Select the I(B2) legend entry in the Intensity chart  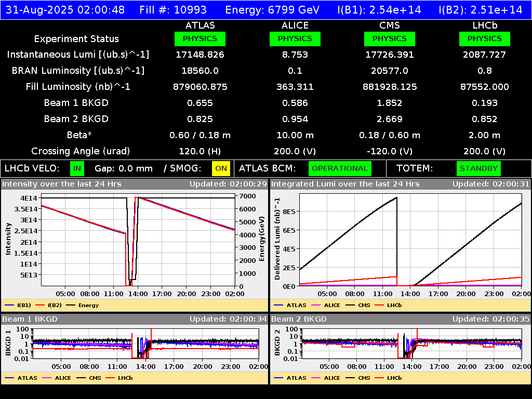pos(48,305)
